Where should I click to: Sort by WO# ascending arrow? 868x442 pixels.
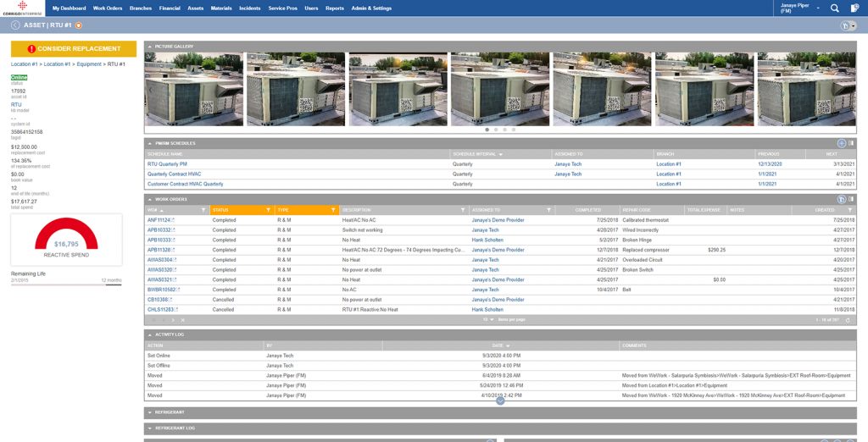[x=162, y=211]
